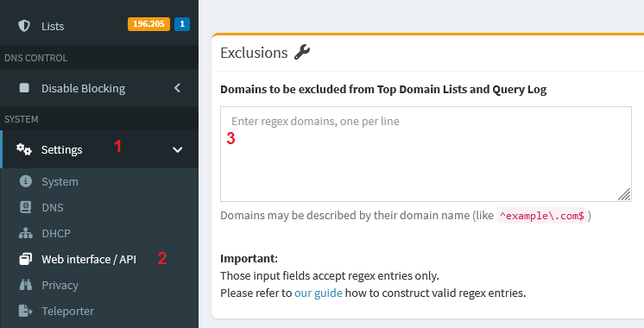
Task: Collapse the Settings menu chevron
Action: point(178,150)
